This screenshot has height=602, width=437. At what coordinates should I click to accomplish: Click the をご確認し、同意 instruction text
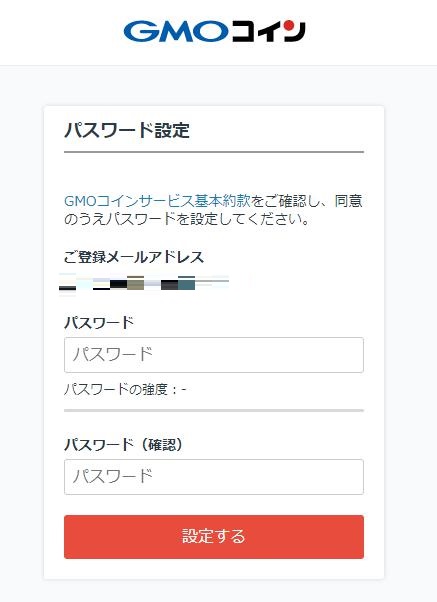point(307,201)
